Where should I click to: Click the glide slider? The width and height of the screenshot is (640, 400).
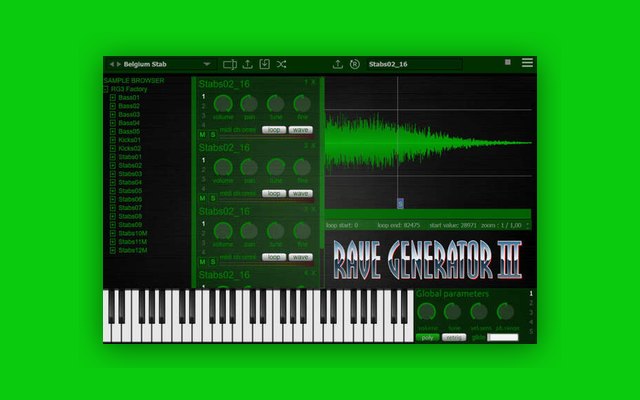click(x=503, y=338)
